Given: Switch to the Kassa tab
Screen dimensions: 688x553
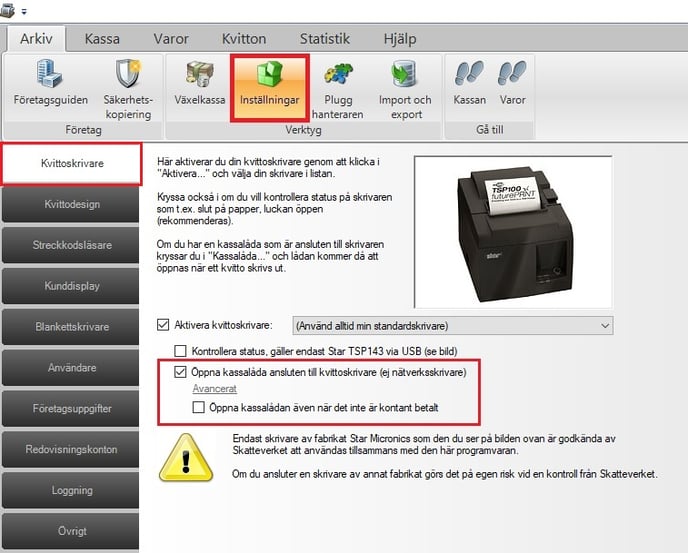Looking at the screenshot, I should click(102, 39).
